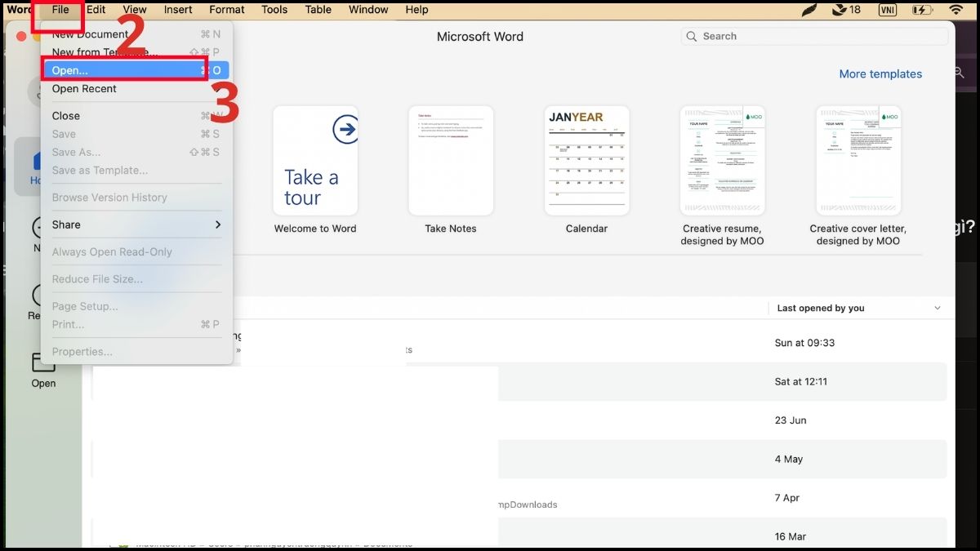980x551 pixels.
Task: Click the Take a tour arrow icon
Action: tap(346, 129)
